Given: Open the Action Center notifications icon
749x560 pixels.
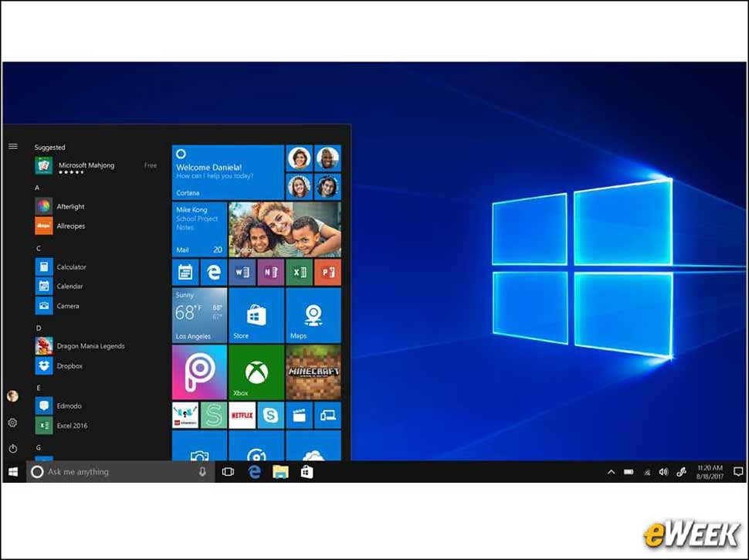Looking at the screenshot, I should 738,472.
